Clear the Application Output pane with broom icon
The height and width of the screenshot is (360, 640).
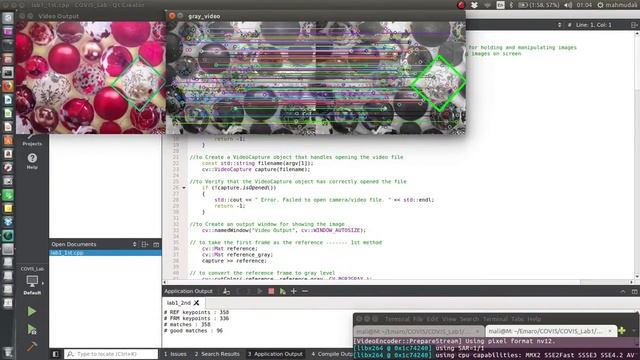[x=226, y=291]
